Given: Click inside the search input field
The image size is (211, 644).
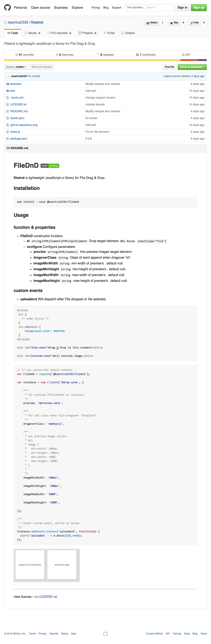Looking at the screenshot, I should coord(159,7).
